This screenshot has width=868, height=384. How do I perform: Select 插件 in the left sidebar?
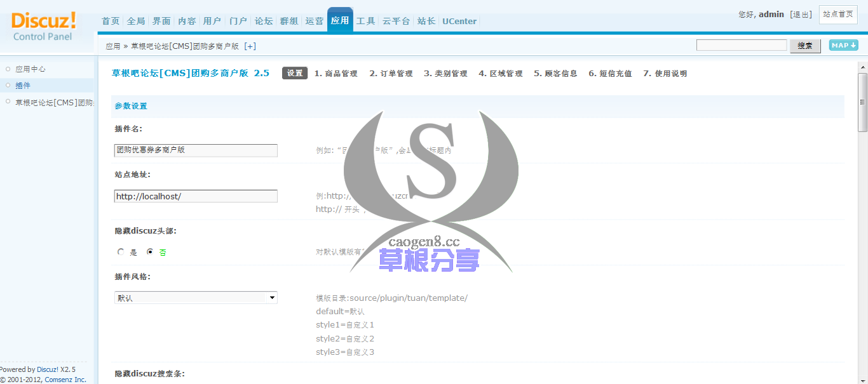tap(23, 86)
